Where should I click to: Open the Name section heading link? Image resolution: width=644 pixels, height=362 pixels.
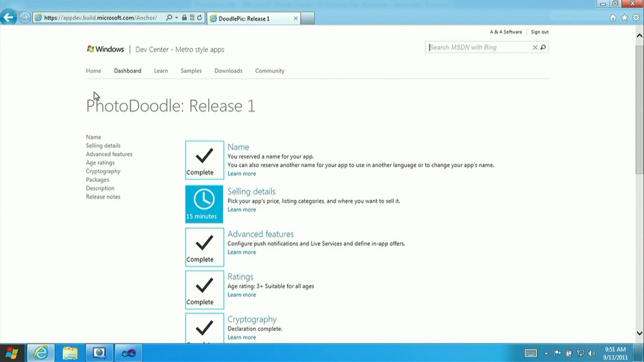238,147
